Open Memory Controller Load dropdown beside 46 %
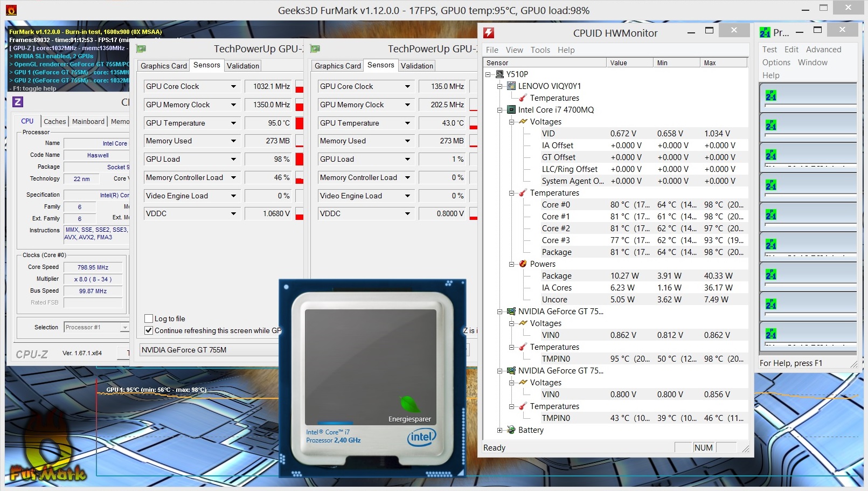This screenshot has width=868, height=491. pyautogui.click(x=233, y=177)
